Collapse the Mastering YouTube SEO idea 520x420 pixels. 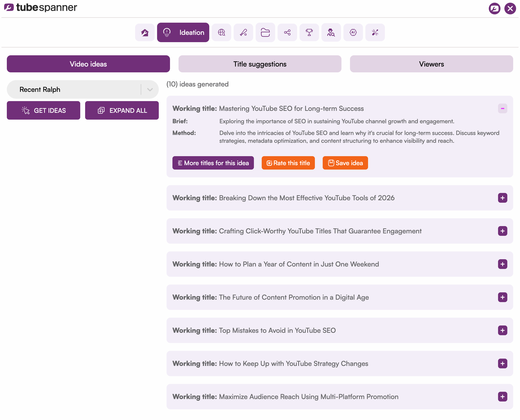pos(503,108)
